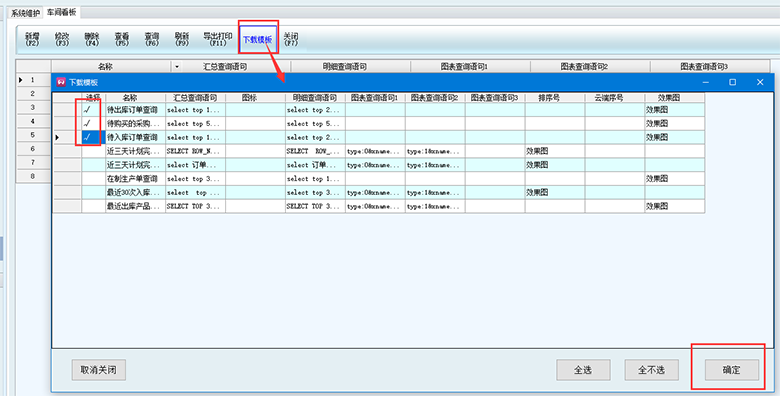Click the 全不选 button
Screen dimensions: 780x396
coord(652,370)
